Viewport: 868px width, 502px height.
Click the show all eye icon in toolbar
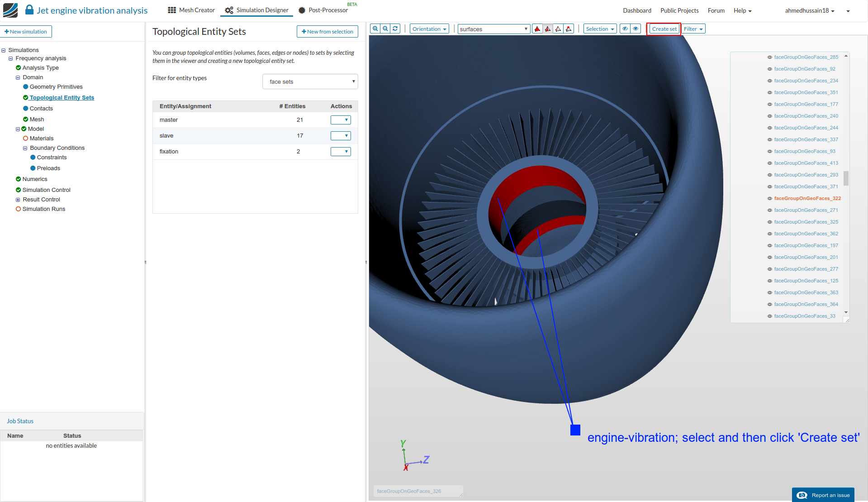point(636,29)
